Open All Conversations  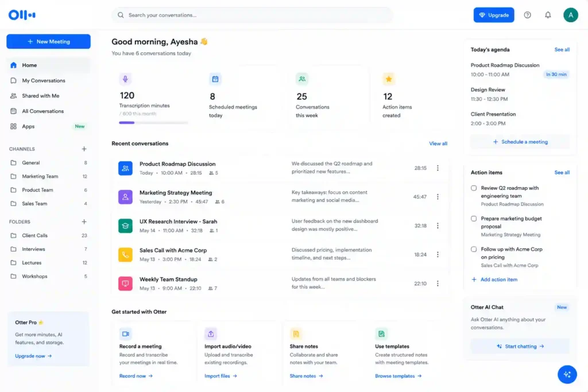(x=48, y=111)
